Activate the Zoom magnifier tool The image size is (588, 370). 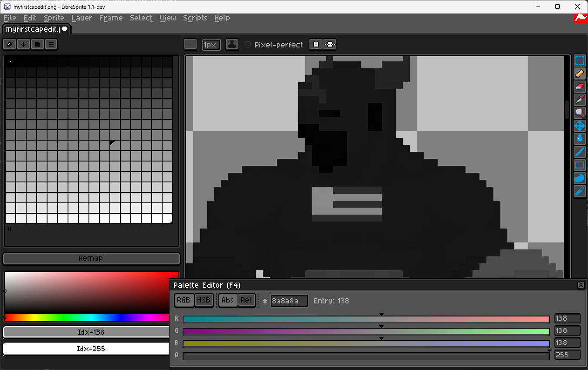point(579,113)
